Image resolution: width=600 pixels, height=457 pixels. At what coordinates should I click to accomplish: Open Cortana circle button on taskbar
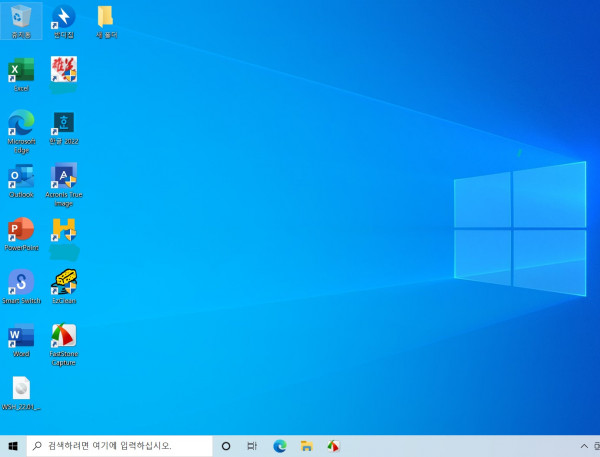[226, 446]
